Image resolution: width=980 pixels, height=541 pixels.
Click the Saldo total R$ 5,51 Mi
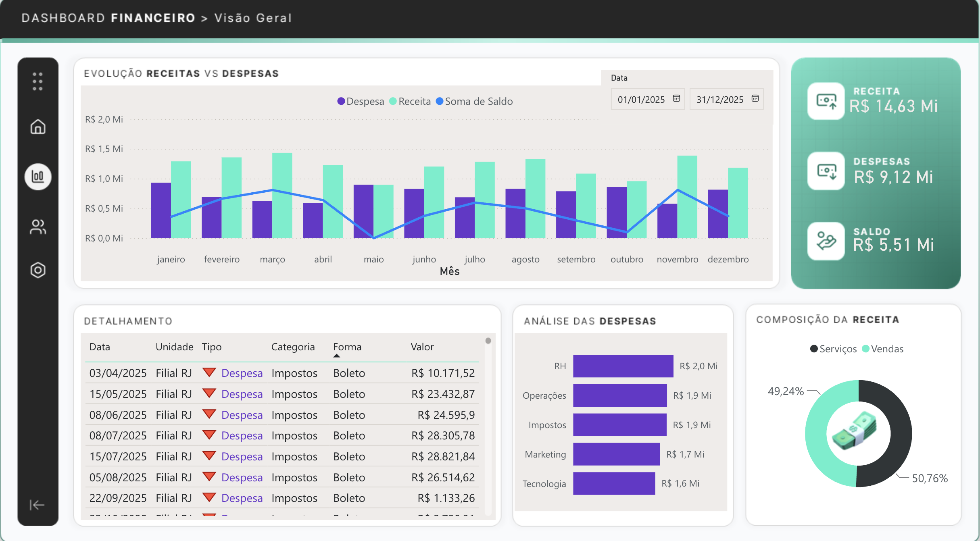(894, 245)
